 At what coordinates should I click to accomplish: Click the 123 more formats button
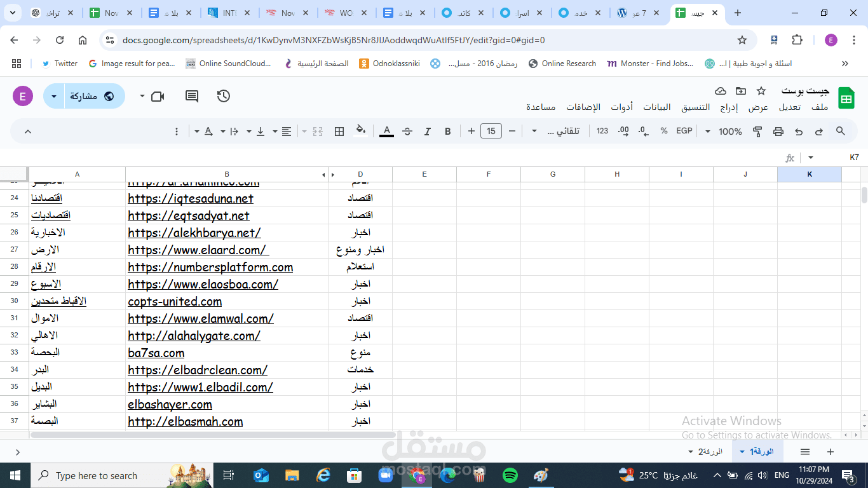click(602, 132)
